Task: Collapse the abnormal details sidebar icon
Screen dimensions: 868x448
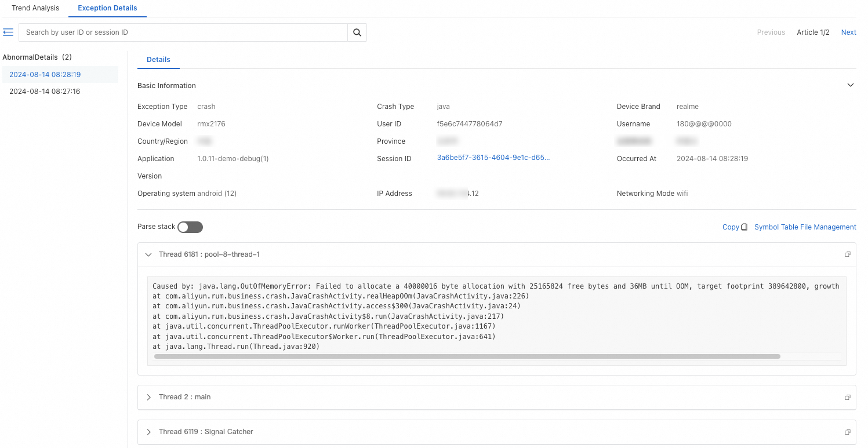Action: (x=8, y=32)
